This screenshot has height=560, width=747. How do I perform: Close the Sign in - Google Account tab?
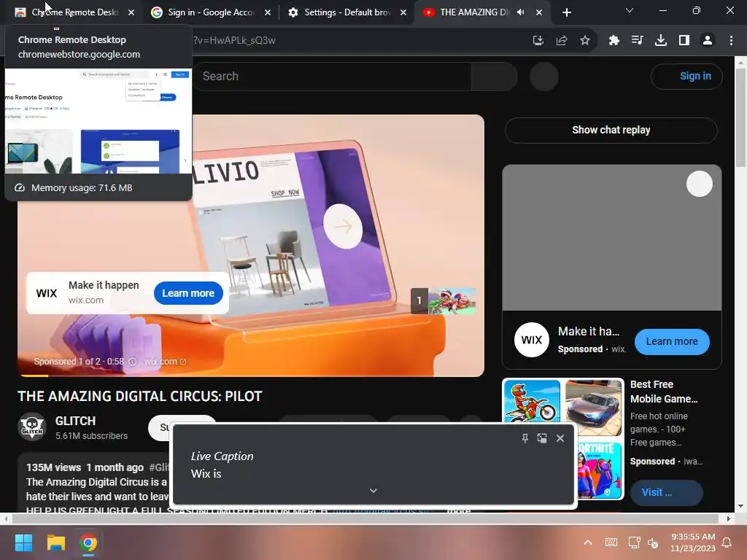(x=268, y=12)
